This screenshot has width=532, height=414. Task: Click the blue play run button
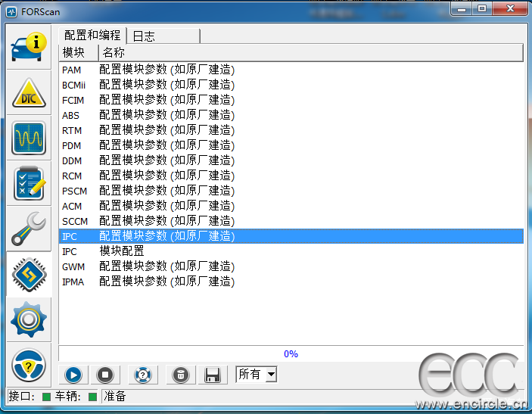click(73, 375)
